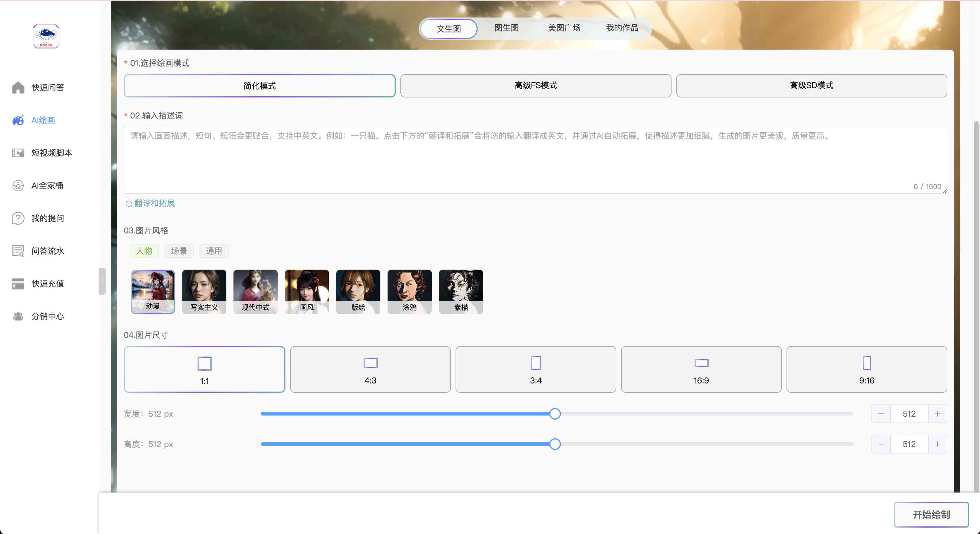Select 通用 image style category

214,251
